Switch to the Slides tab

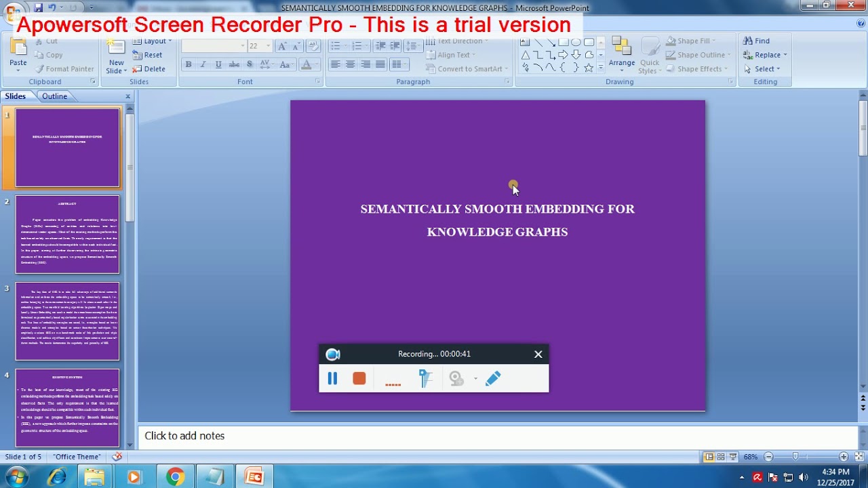15,96
